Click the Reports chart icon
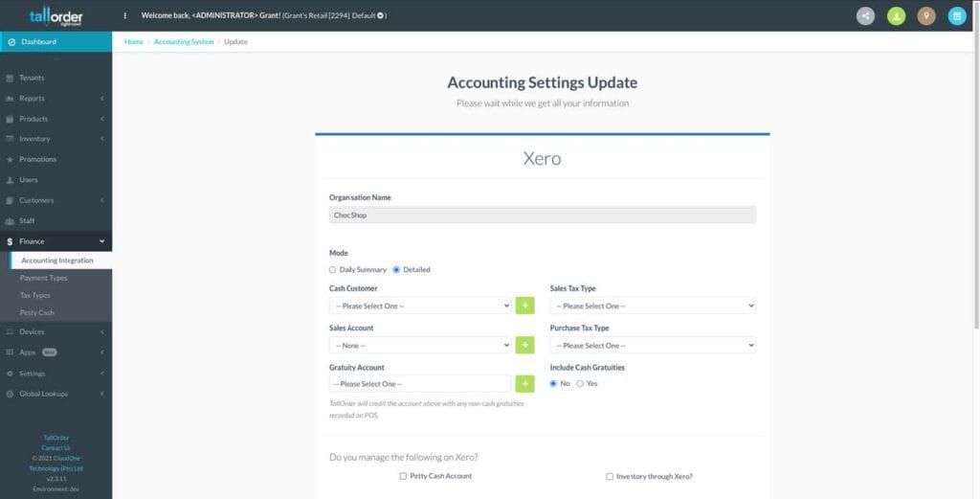Viewport: 980px width, 499px height. coord(10,99)
